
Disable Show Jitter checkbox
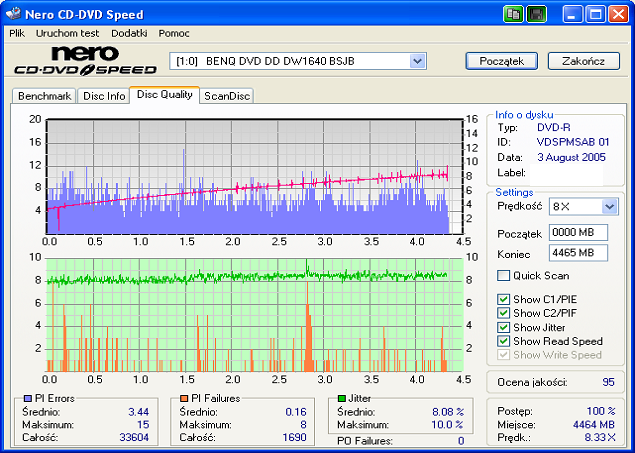pos(503,328)
